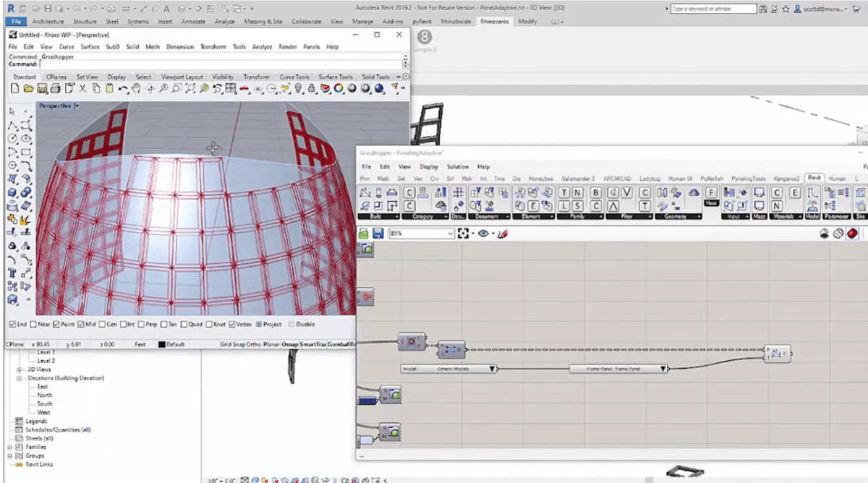Expand the 3D Views tree node
Image resolution: width=868 pixels, height=483 pixels.
20,369
